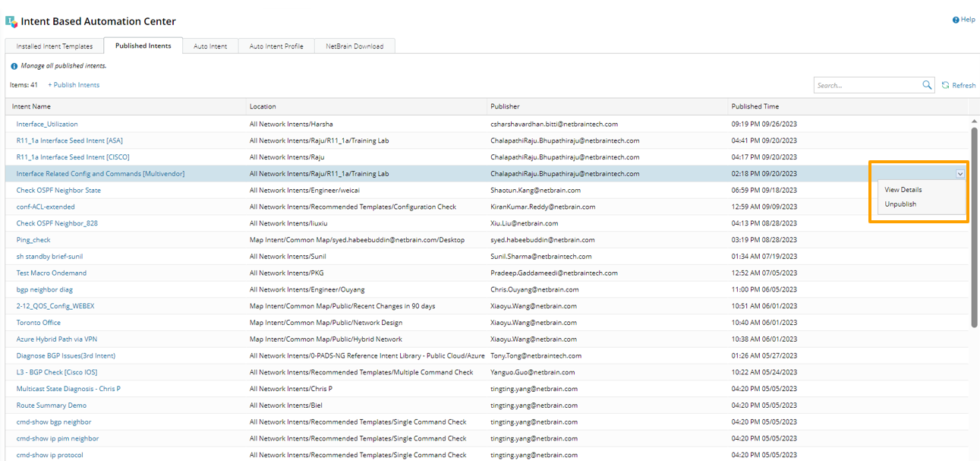The width and height of the screenshot is (980, 461).
Task: Open the Check OSPF Neighbor State intent
Action: [58, 191]
